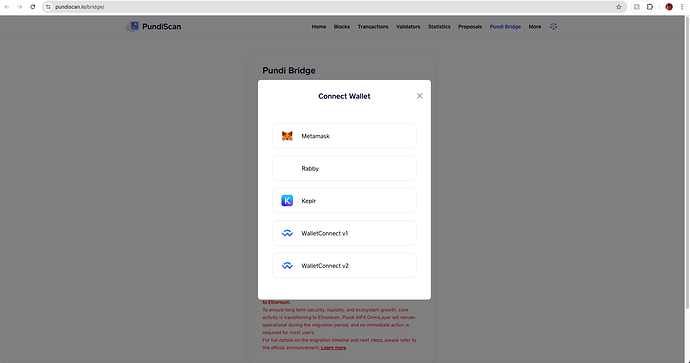This screenshot has height=363, width=690.
Task: Open the PundiScan logo home link
Action: 154,26
